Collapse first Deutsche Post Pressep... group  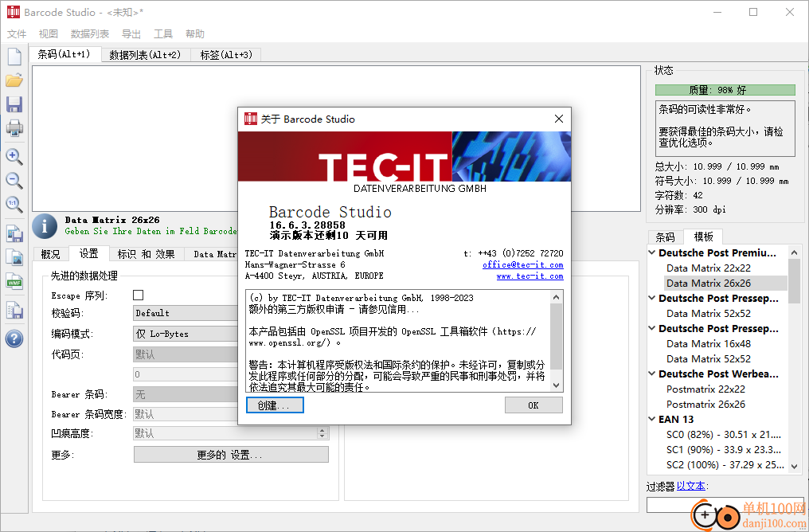point(651,298)
